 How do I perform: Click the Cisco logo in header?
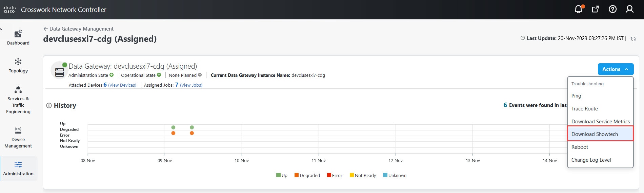coord(9,10)
